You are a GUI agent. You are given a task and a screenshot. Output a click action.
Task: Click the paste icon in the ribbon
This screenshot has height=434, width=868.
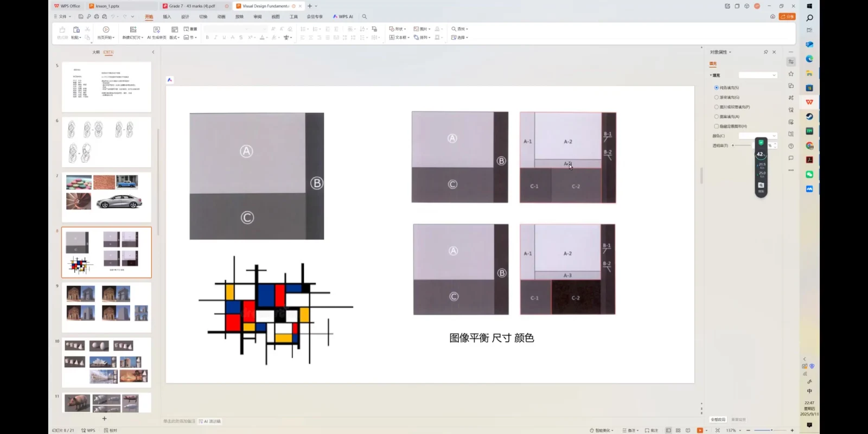click(76, 29)
